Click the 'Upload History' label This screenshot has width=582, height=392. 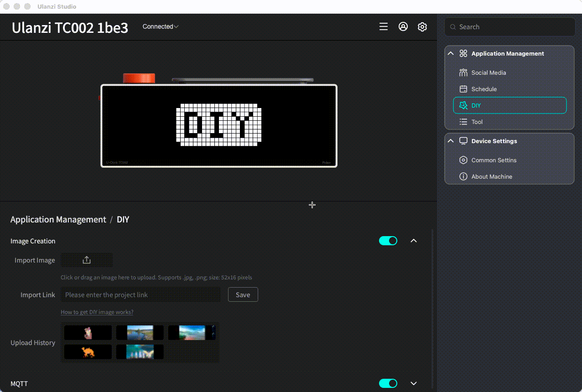[33, 343]
